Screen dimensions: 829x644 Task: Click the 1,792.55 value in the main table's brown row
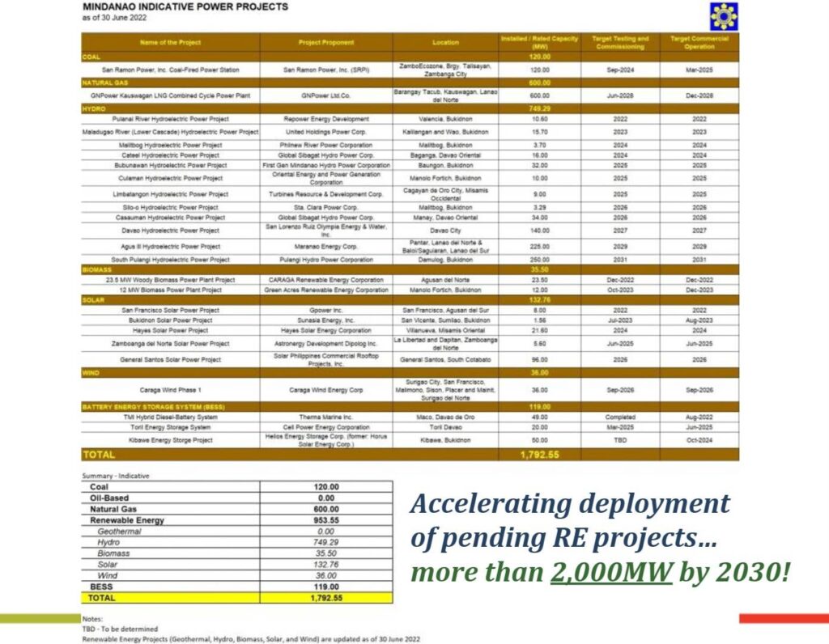pyautogui.click(x=539, y=455)
